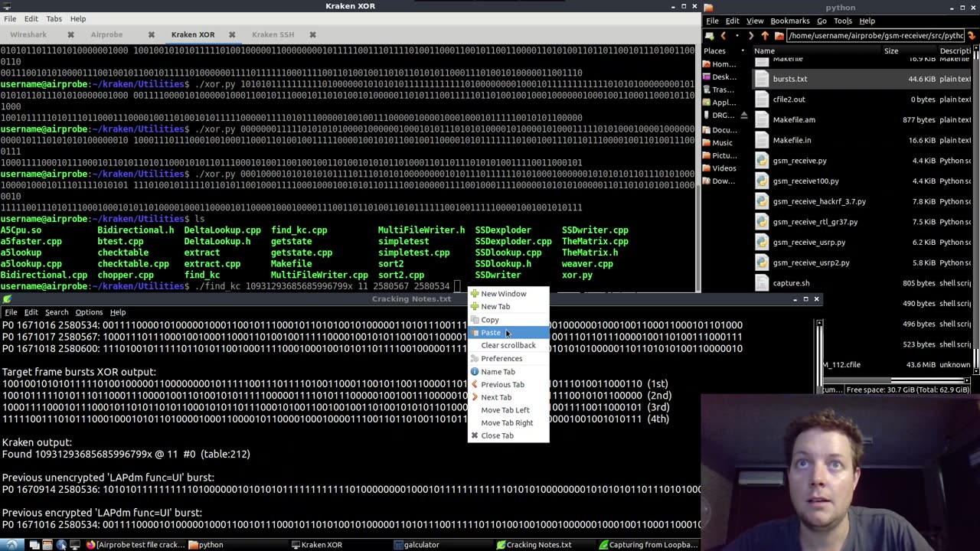Switch to the Airprobe terminal tab
Screen dimensions: 980x551
[x=106, y=34]
